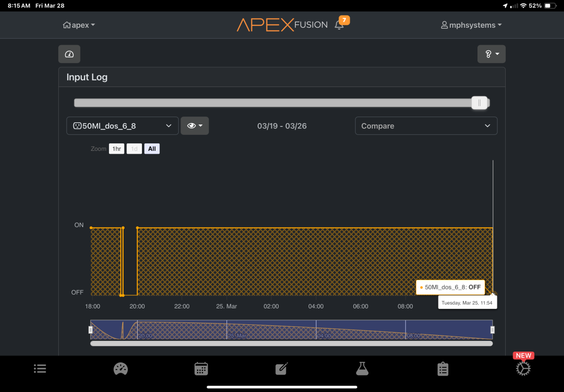Open the flask measurements icon
The width and height of the screenshot is (564, 392).
pos(362,369)
